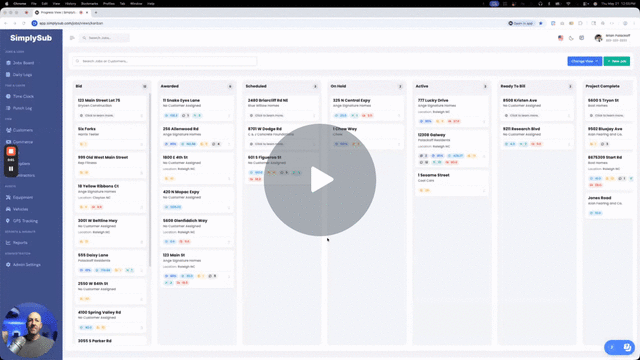Open the 256 Allenwood Rd card

[197, 136]
